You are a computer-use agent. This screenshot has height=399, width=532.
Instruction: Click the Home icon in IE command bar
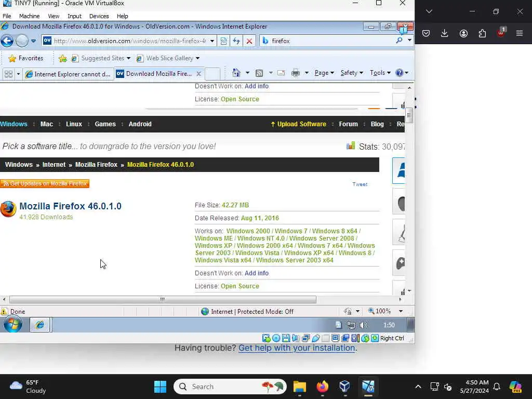click(x=236, y=73)
